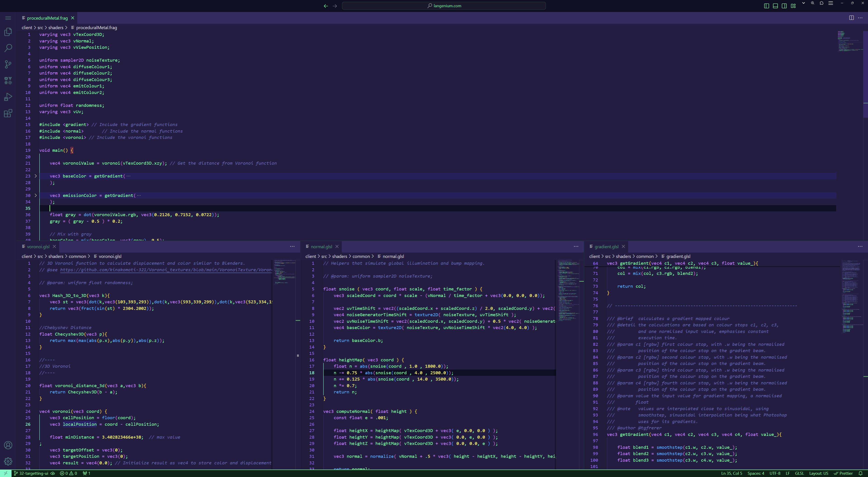Expand the folded emissionColor getGradient block

click(36, 195)
